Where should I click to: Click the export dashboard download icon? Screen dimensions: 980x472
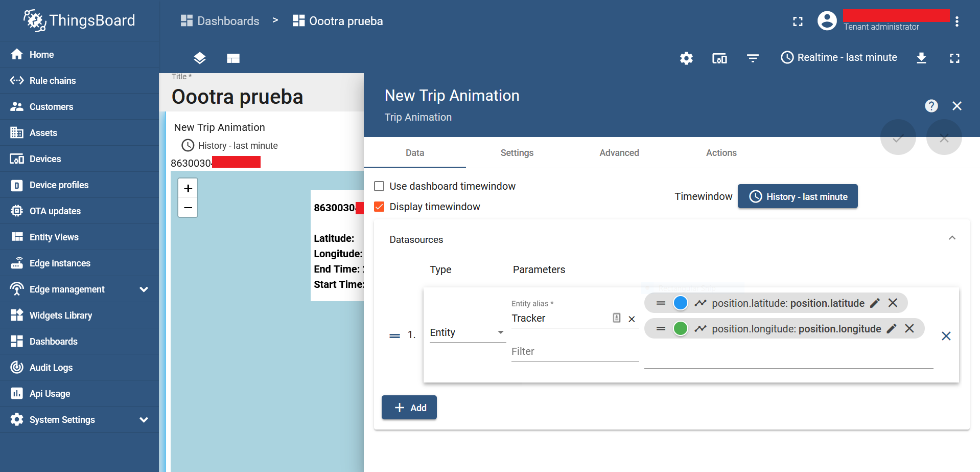tap(921, 58)
